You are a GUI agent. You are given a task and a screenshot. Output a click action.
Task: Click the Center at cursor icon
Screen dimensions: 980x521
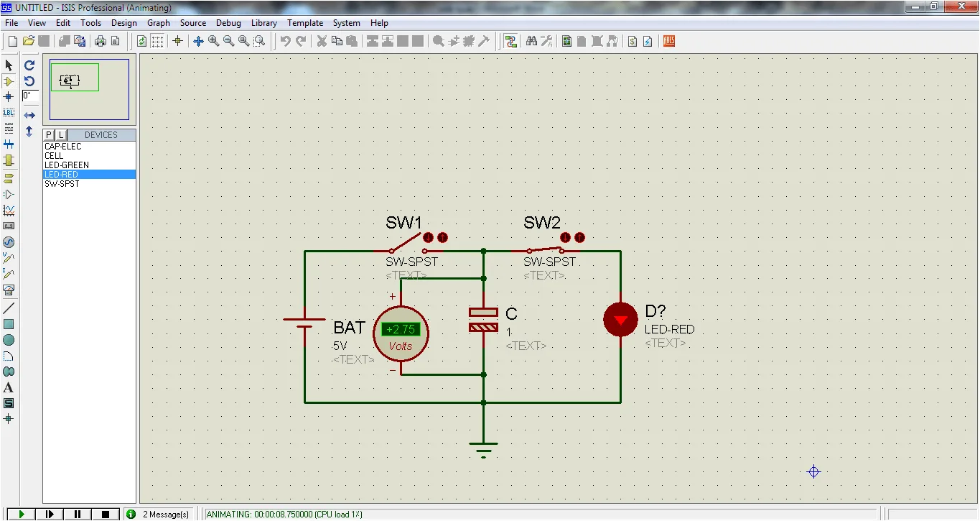click(199, 42)
